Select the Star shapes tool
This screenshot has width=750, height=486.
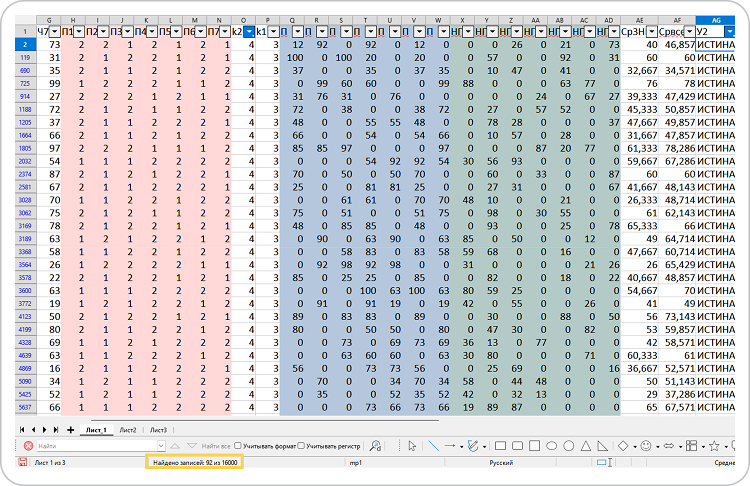[715, 446]
